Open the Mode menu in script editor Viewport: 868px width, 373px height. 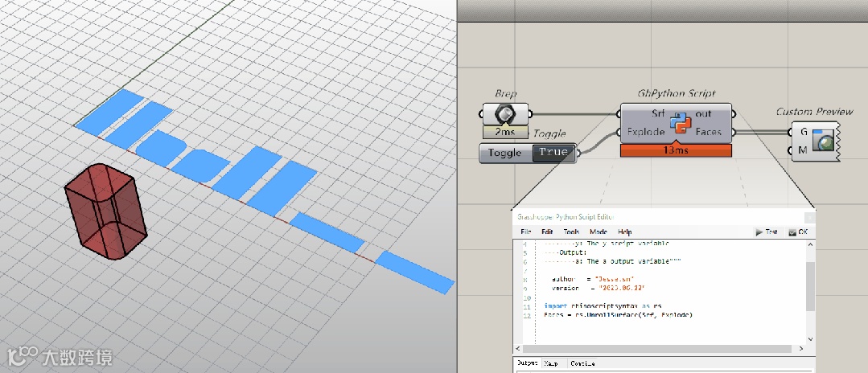[599, 232]
